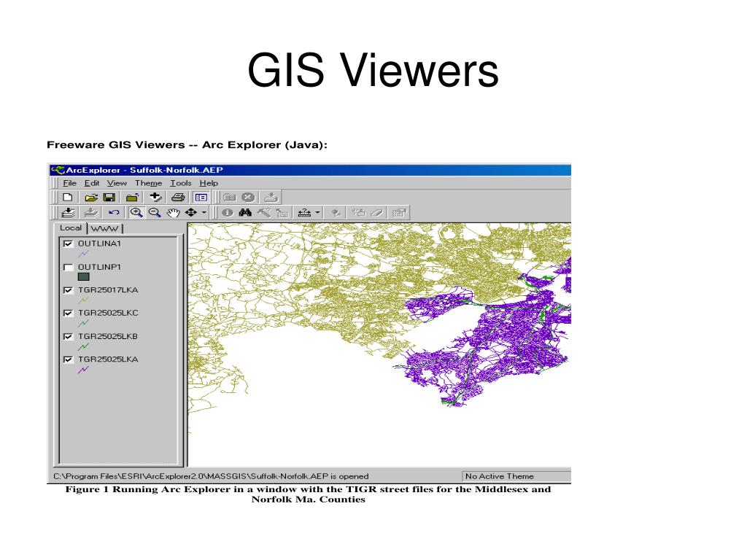Open a project using the open folder icon
Image resolution: width=747 pixels, height=560 pixels.
coord(91,197)
